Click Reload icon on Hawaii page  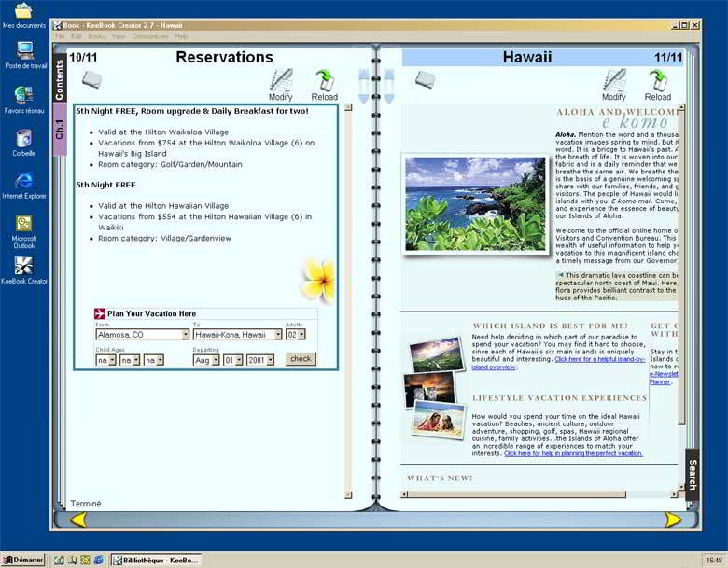pyautogui.click(x=658, y=83)
